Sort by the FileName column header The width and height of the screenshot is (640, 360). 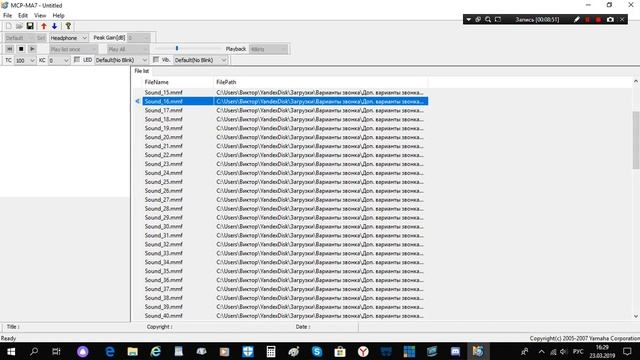[x=178, y=82]
